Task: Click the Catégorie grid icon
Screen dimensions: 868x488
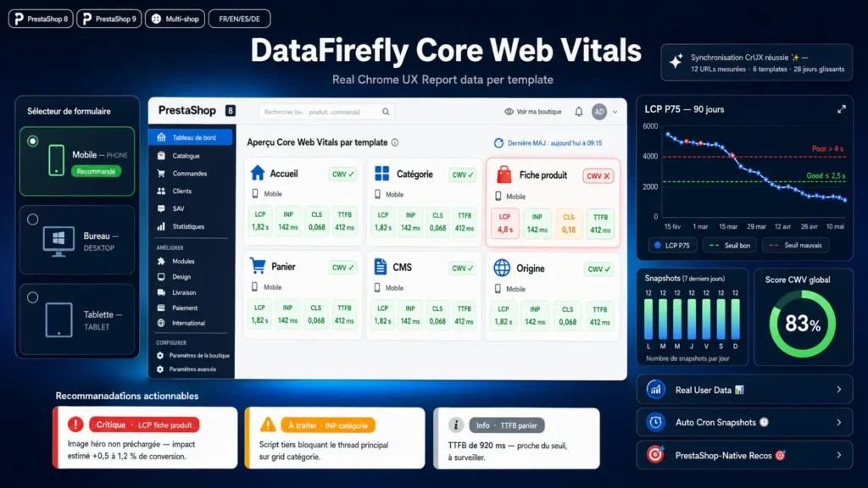Action: tap(382, 174)
